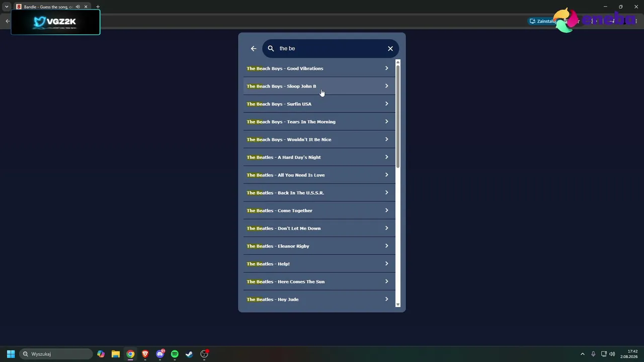Open chevron for Beach Boys Surfin USA
644x362 pixels.
(386, 104)
